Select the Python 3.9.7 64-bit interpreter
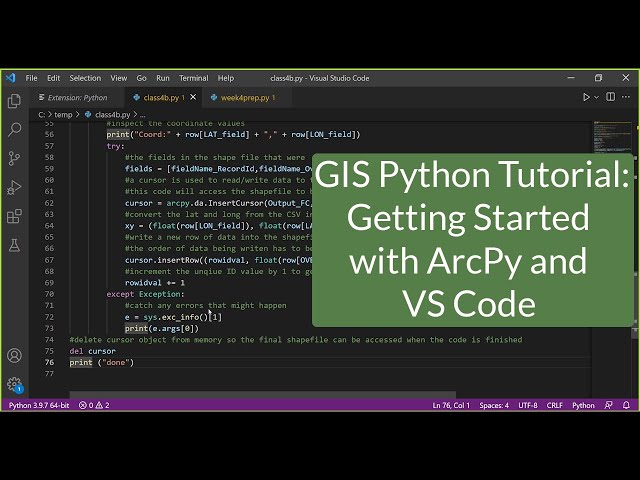Screen dimensions: 640x480 pos(39,405)
